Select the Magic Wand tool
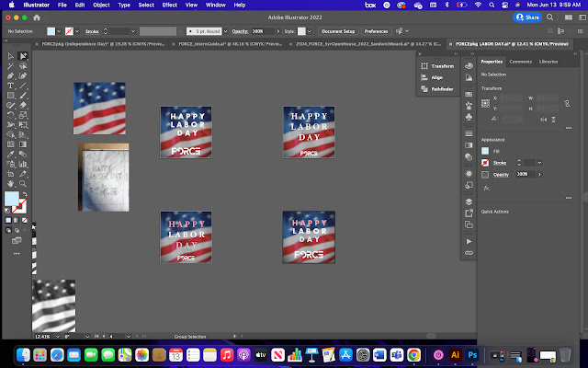 pyautogui.click(x=10, y=66)
